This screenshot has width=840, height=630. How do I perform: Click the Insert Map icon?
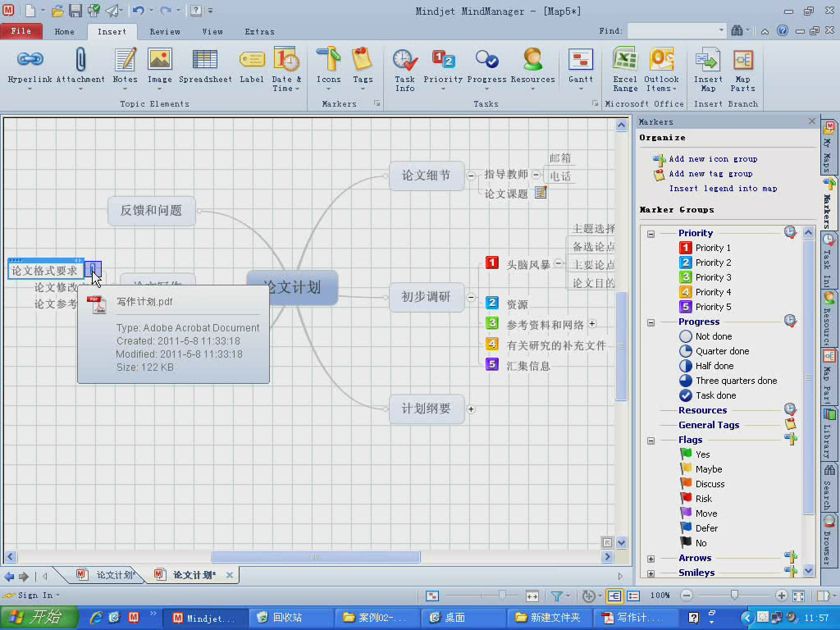coord(708,59)
